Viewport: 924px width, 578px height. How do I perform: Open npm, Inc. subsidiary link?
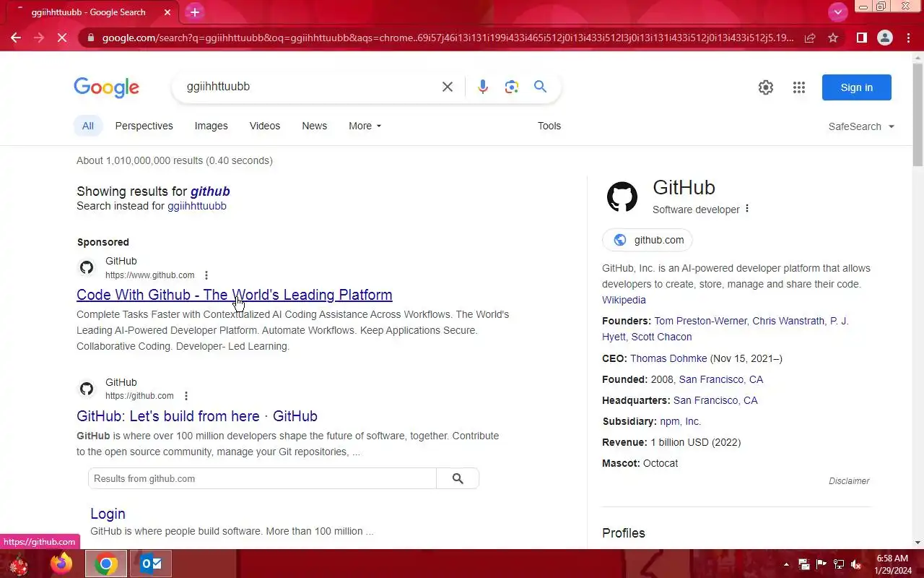click(680, 421)
